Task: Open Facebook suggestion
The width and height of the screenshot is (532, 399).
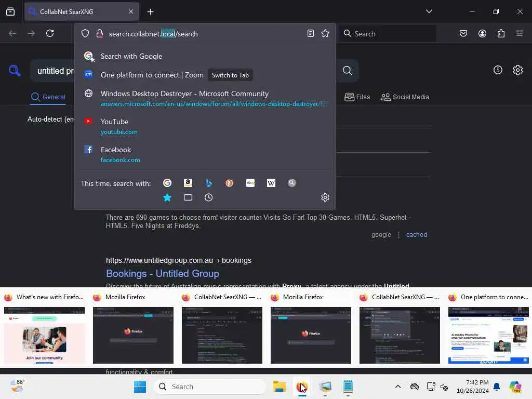Action: point(205,155)
